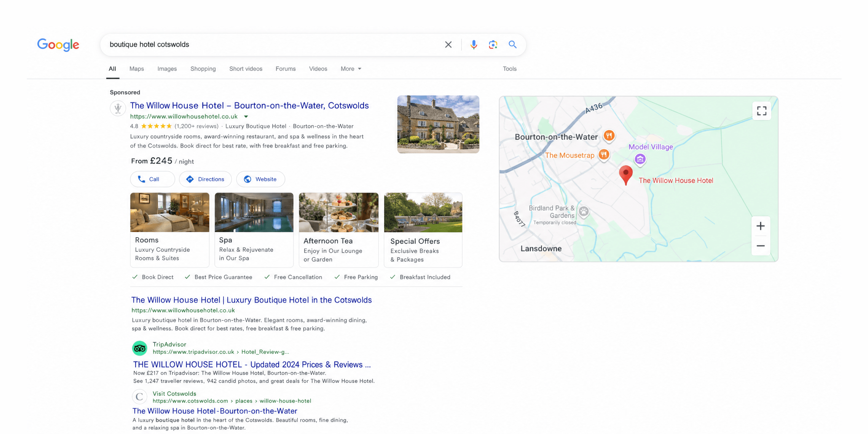Open sponsored Willow House Hotel headline link
The image size is (868, 434).
pos(249,105)
